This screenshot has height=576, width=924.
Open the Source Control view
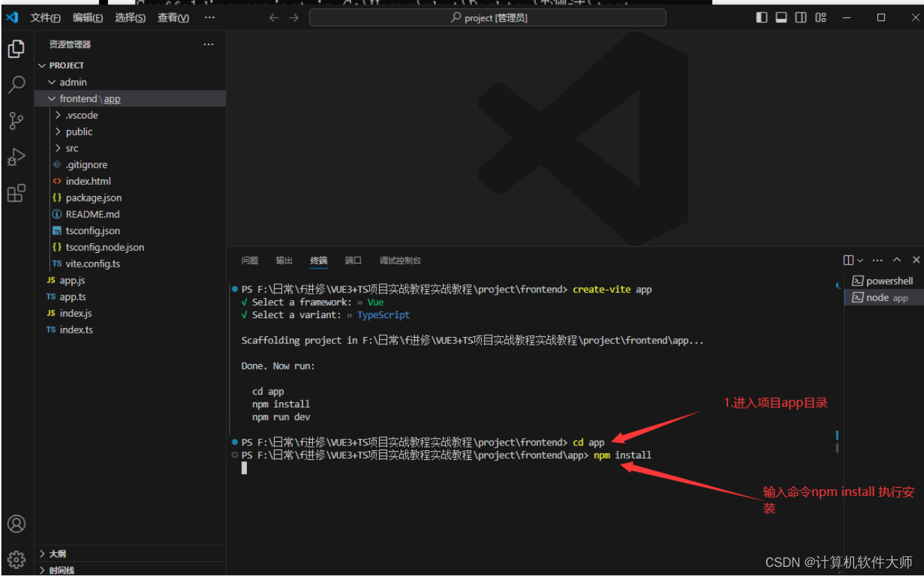coord(16,121)
